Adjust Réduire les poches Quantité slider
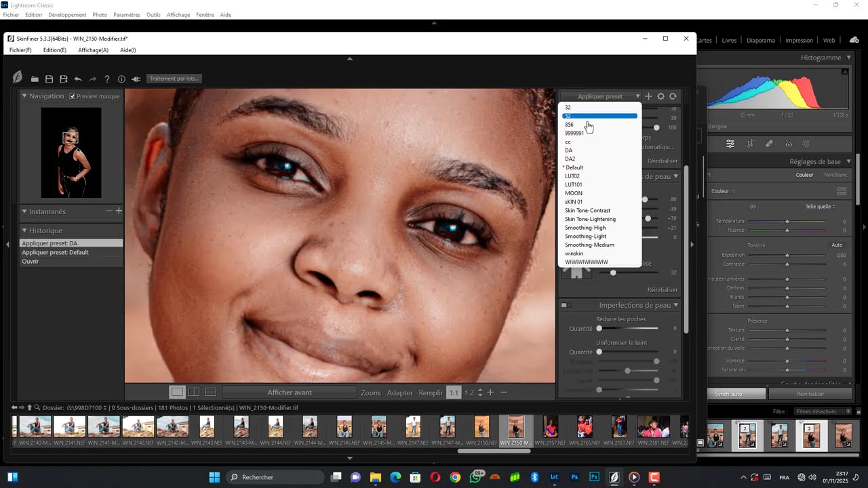This screenshot has width=868, height=488. (x=627, y=329)
